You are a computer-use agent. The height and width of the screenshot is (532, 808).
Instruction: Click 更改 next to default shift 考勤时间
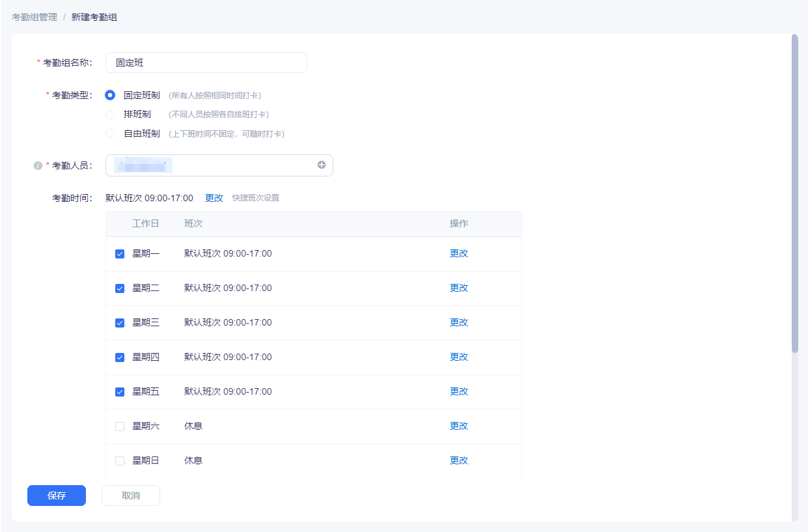coord(214,198)
